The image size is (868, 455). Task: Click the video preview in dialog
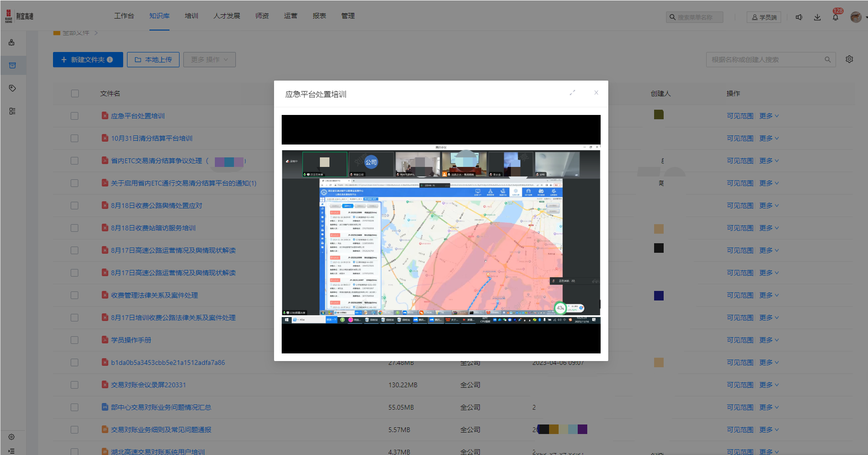click(x=441, y=234)
